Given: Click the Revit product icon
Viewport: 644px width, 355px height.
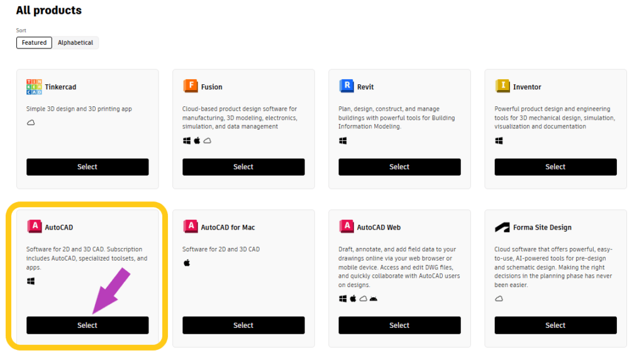Looking at the screenshot, I should click(x=346, y=86).
